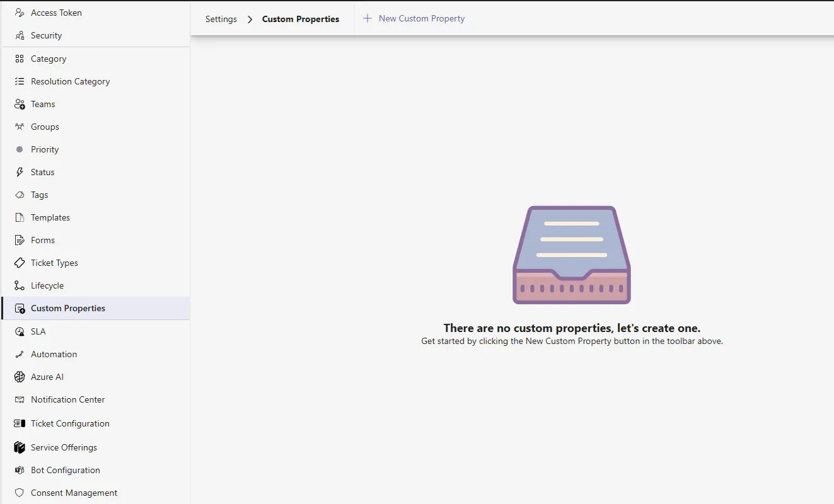Click the Security icon in the sidebar
Screen dimensions: 834x504
click(x=20, y=35)
